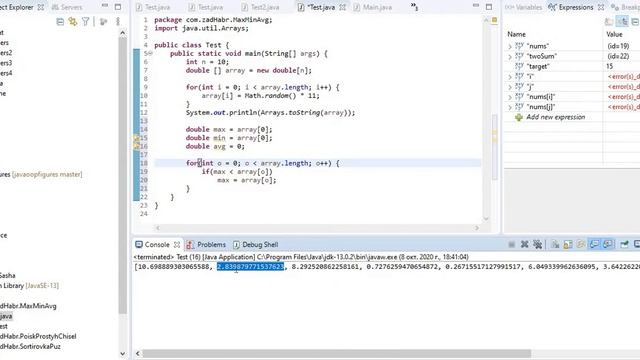Maximize the Project Explorer panel
This screenshot has width=640, height=360.
(118, 7)
